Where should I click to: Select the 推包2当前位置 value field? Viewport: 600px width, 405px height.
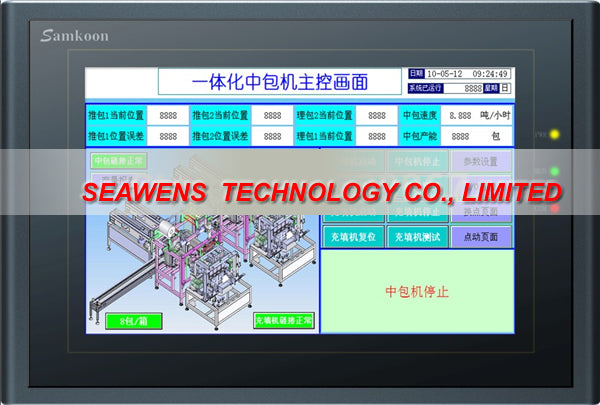click(x=272, y=116)
